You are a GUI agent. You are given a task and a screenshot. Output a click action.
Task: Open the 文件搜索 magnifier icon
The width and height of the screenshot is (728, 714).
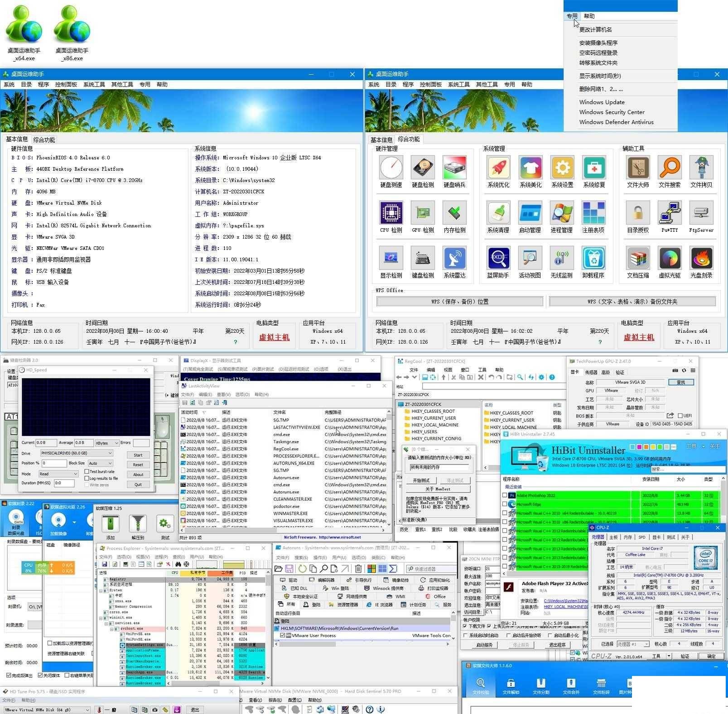coord(670,168)
